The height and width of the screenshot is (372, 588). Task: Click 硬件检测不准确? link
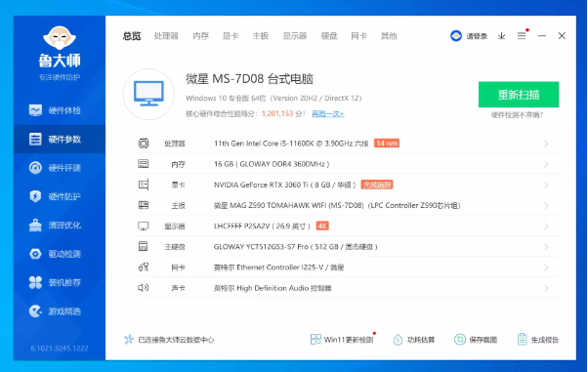pos(518,115)
